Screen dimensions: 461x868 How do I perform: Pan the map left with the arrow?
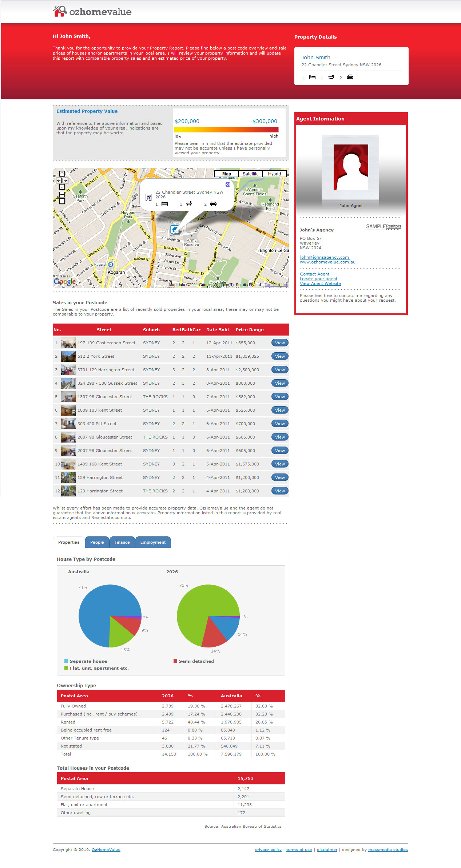pyautogui.click(x=59, y=180)
